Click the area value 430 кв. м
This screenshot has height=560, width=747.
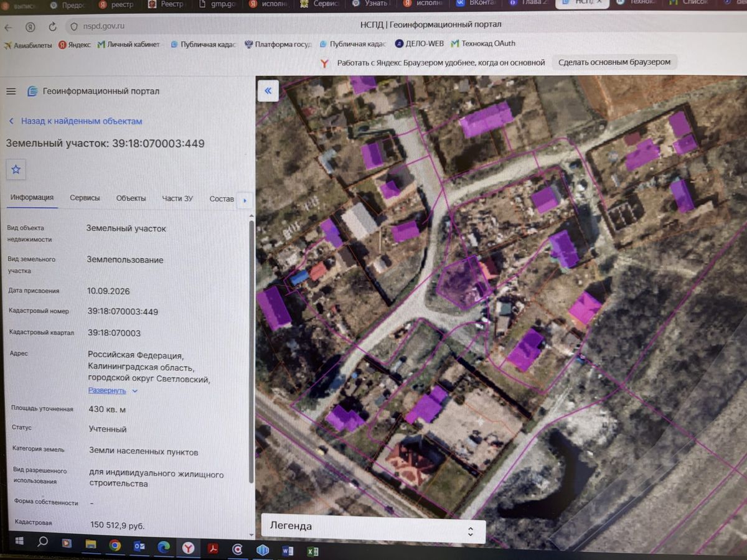point(107,409)
